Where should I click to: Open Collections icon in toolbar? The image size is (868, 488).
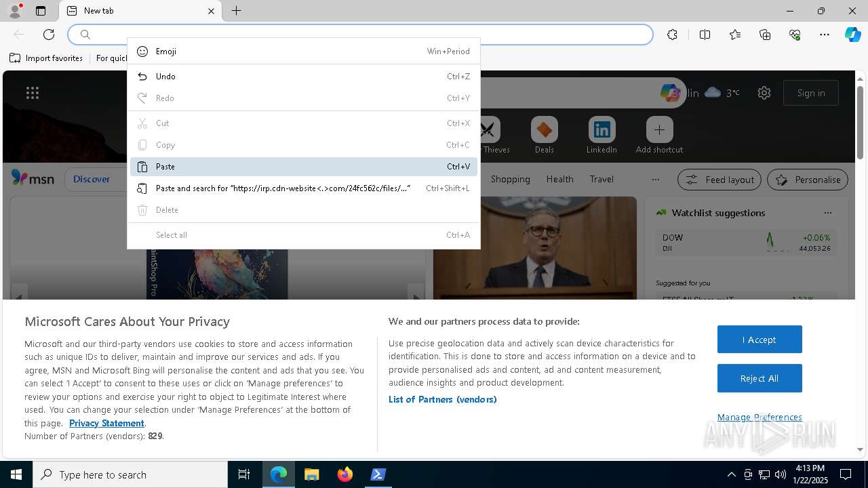pyautogui.click(x=765, y=35)
